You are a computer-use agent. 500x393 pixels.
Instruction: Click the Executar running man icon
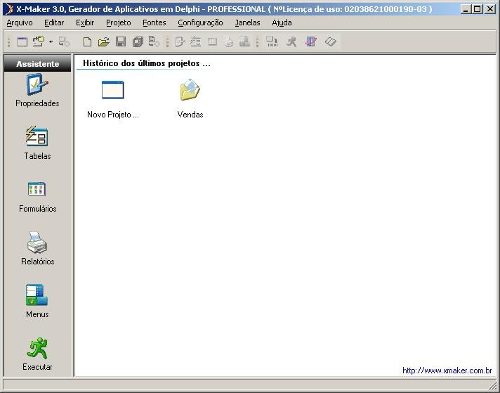pos(37,348)
